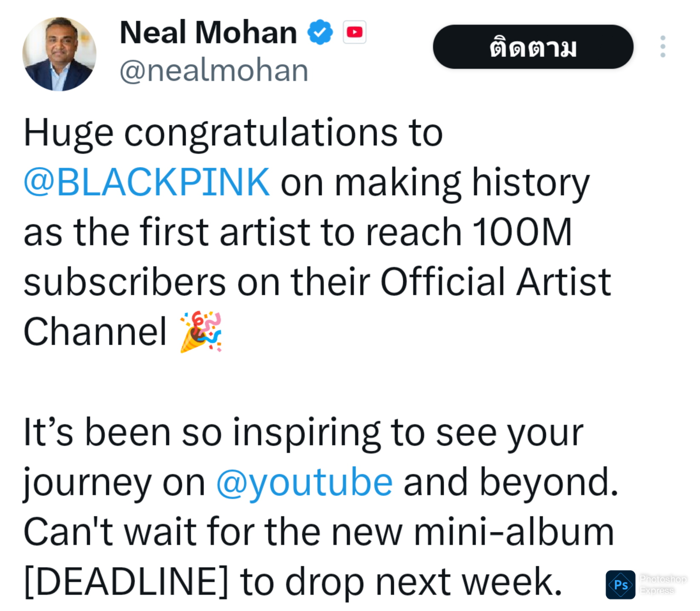Click the phrase "Huge congratulations to"
This screenshot has width=700, height=611.
pyautogui.click(x=233, y=133)
